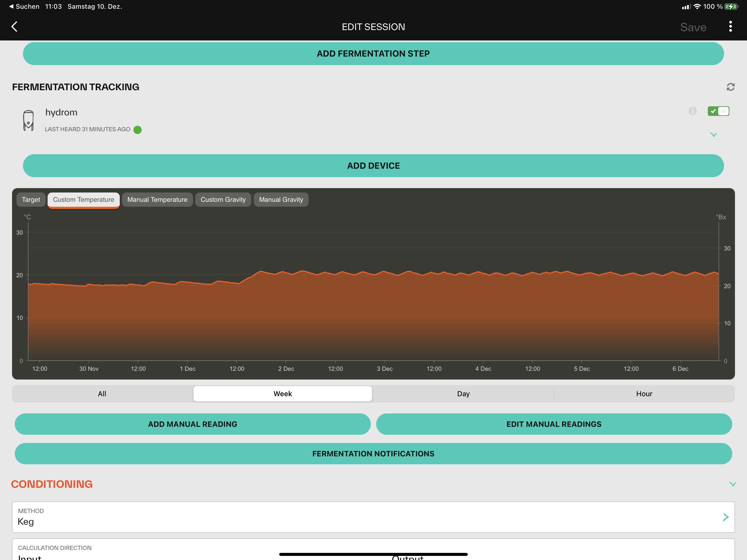747x560 pixels.
Task: Collapse the Conditioning section
Action: [x=732, y=484]
